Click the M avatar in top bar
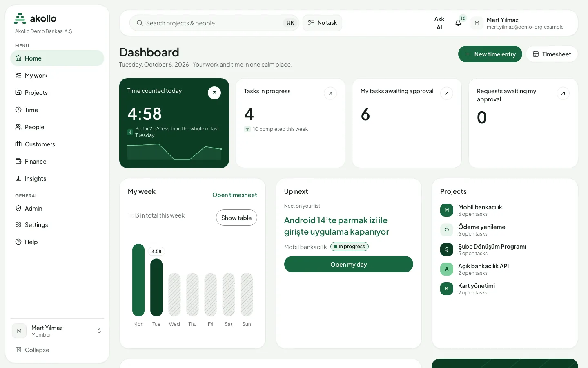Screen dimensions: 588x368 477,23
